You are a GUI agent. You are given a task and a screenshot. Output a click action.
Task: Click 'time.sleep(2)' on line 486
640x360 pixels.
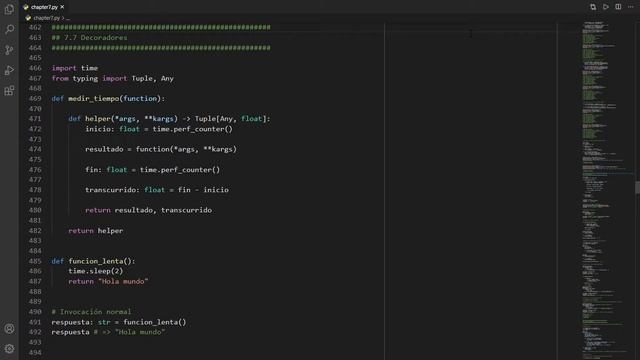96,271
